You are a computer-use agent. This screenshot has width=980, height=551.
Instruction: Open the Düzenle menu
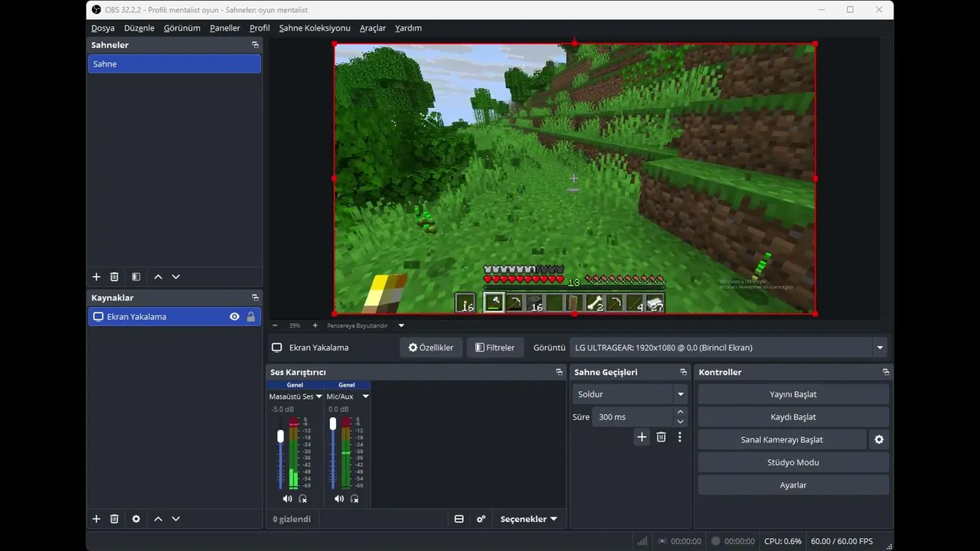click(x=139, y=28)
